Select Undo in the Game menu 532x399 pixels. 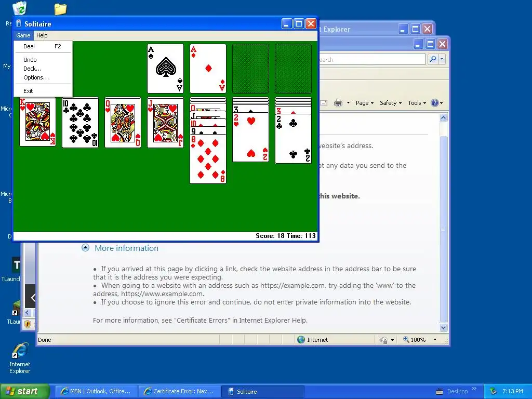[x=43, y=60]
